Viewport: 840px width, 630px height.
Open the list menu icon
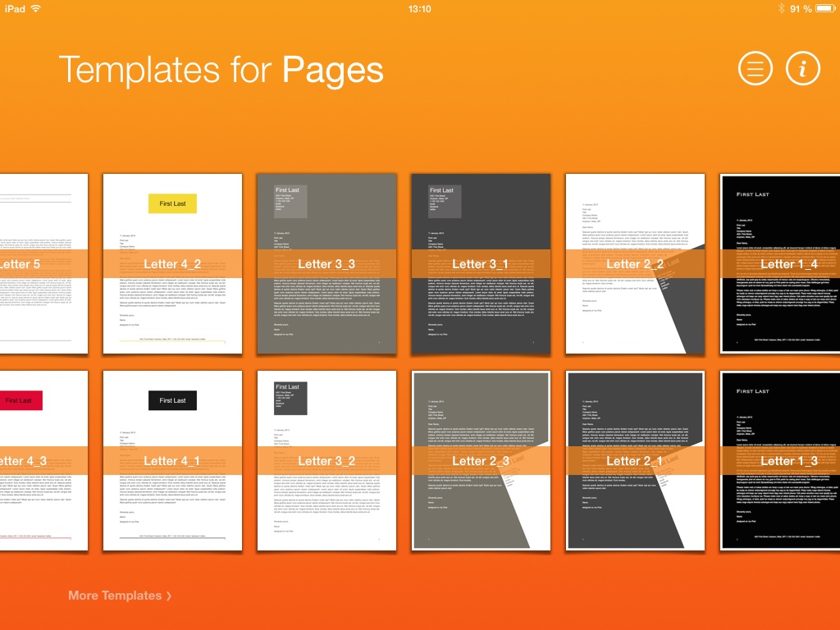coord(756,69)
